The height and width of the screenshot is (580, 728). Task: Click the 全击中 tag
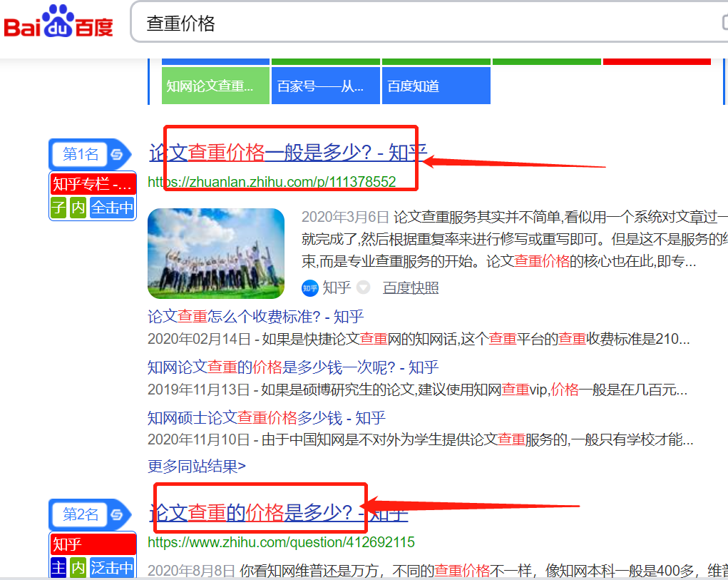[112, 207]
